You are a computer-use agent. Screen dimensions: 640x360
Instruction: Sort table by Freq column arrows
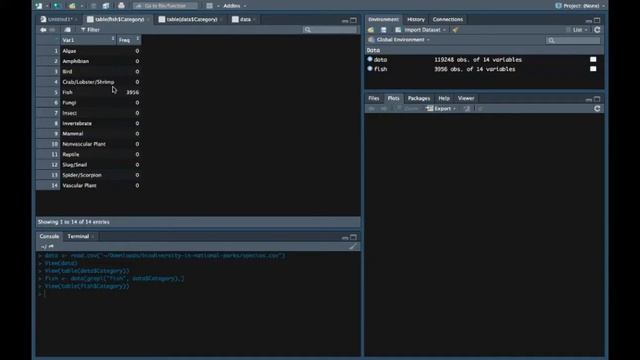point(138,39)
